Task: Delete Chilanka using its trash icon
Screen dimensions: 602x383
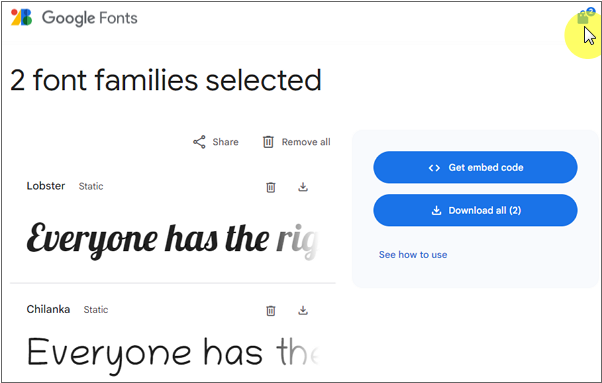Action: coord(271,310)
